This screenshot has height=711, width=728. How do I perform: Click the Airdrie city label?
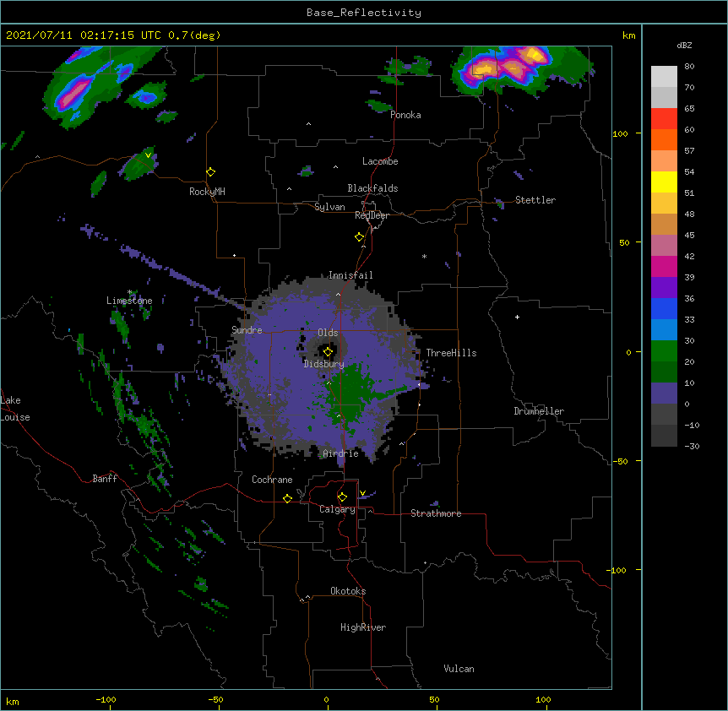(x=340, y=453)
